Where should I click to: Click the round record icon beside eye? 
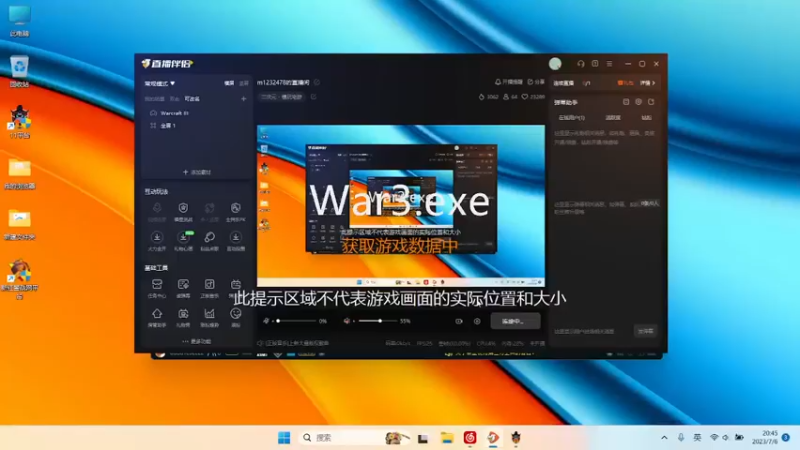(477, 321)
